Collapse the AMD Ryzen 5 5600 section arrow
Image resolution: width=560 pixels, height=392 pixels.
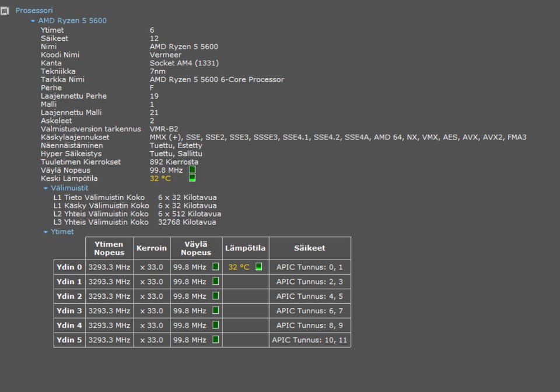click(33, 21)
